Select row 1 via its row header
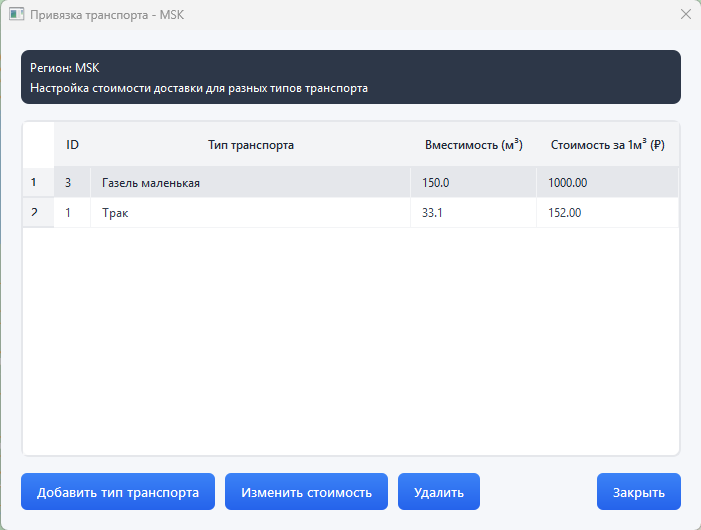 click(x=38, y=183)
